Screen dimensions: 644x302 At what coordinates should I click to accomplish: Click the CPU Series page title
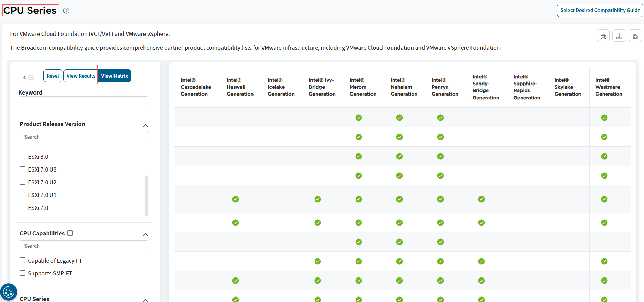pos(30,10)
